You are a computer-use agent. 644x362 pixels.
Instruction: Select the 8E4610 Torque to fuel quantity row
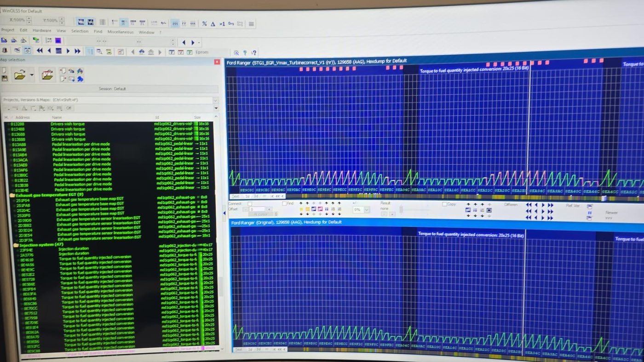coord(117,258)
